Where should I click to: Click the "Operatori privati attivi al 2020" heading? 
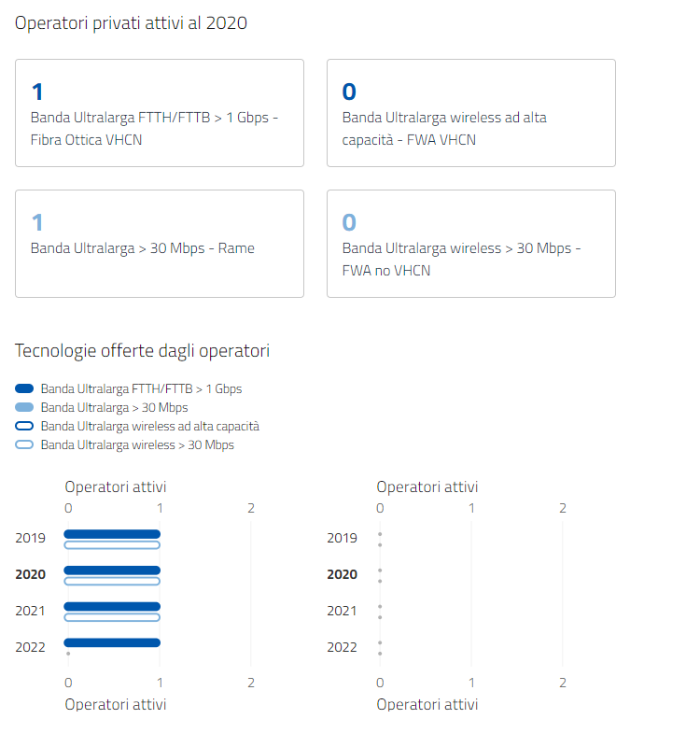pyautogui.click(x=131, y=23)
